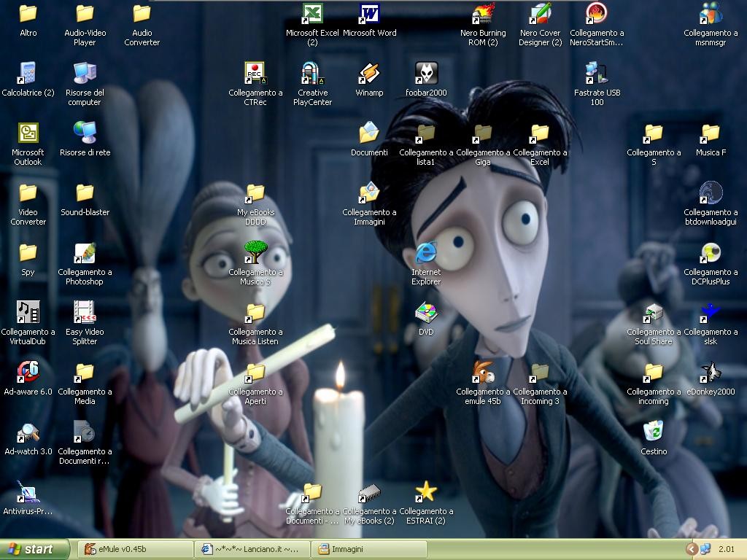Launch Internet Explorer from the desktop

point(426,253)
